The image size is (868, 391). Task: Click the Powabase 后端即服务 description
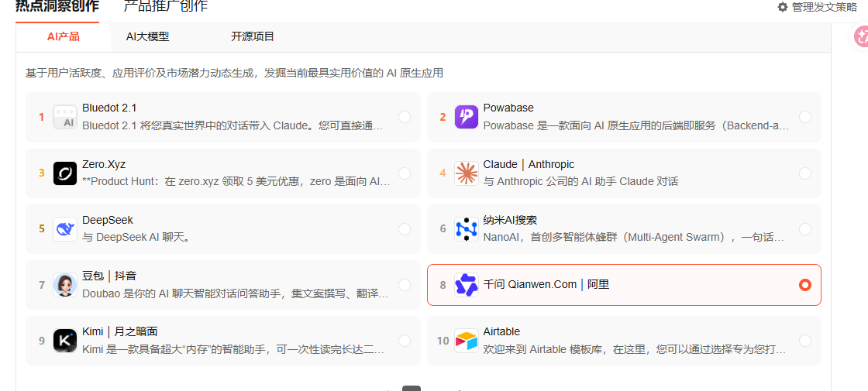click(x=636, y=125)
